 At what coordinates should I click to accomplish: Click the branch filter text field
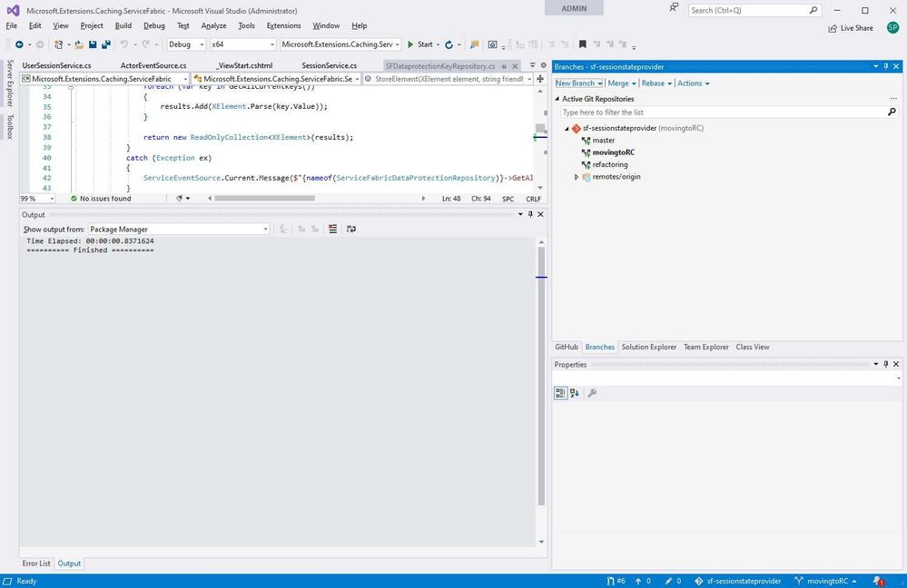pyautogui.click(x=729, y=113)
